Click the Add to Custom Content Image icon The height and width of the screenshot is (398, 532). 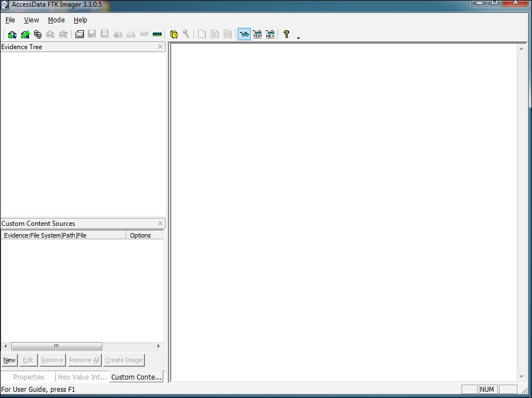(x=117, y=35)
